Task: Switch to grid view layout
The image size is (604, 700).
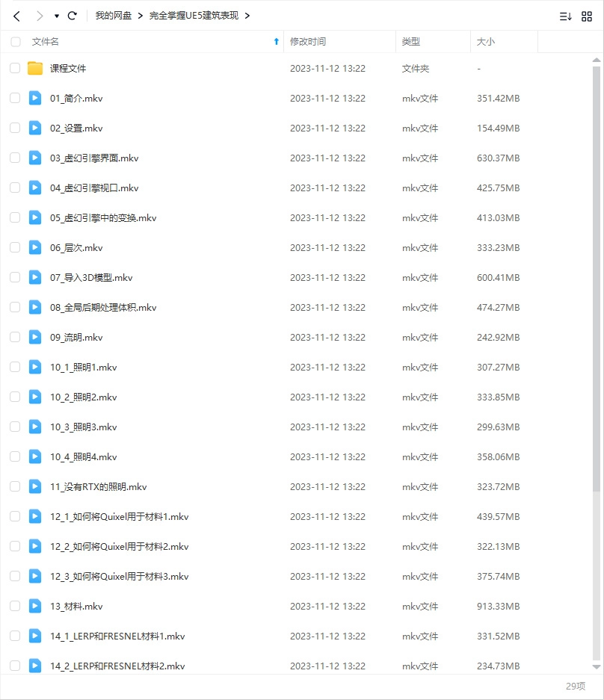Action: [587, 16]
